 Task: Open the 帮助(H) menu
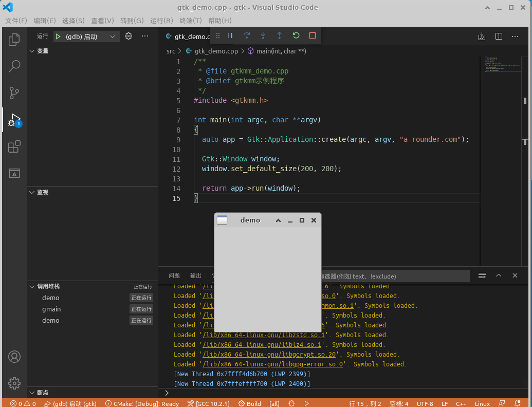click(x=220, y=21)
